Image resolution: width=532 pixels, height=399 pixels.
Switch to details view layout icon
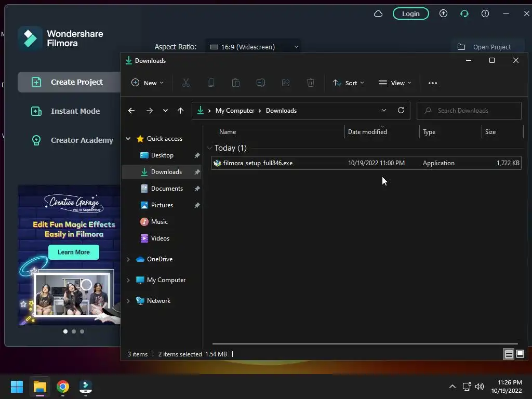point(509,354)
